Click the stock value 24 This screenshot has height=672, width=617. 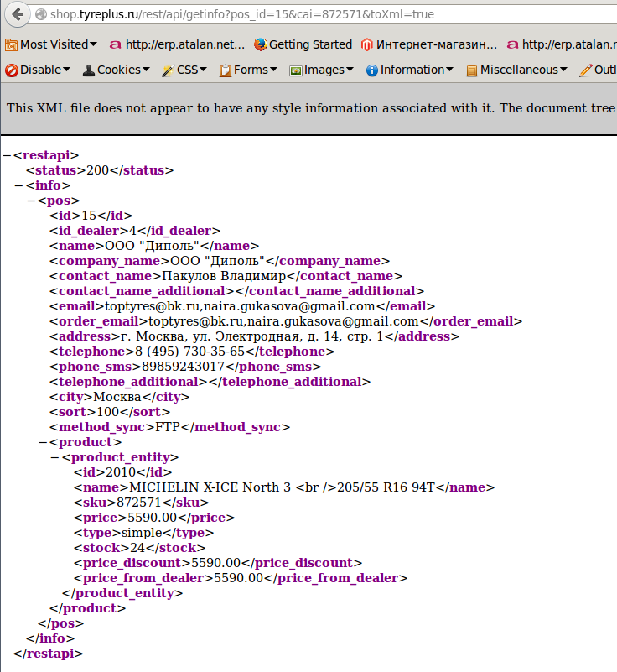137,548
